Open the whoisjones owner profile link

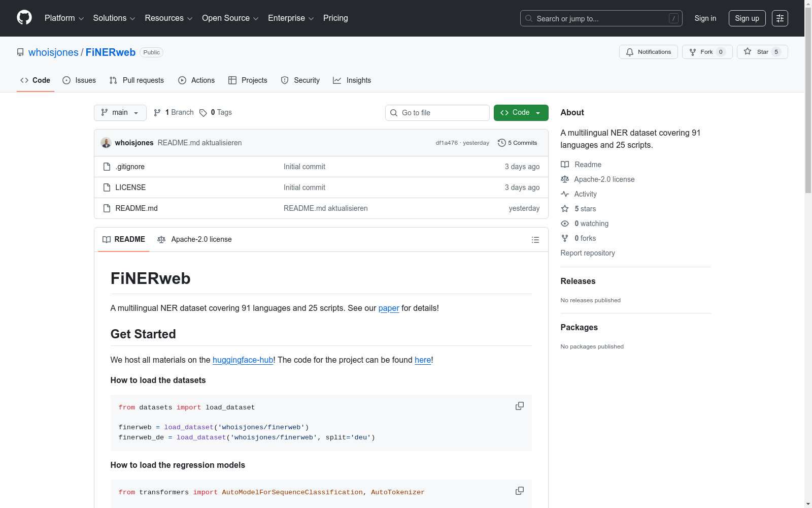[53, 52]
